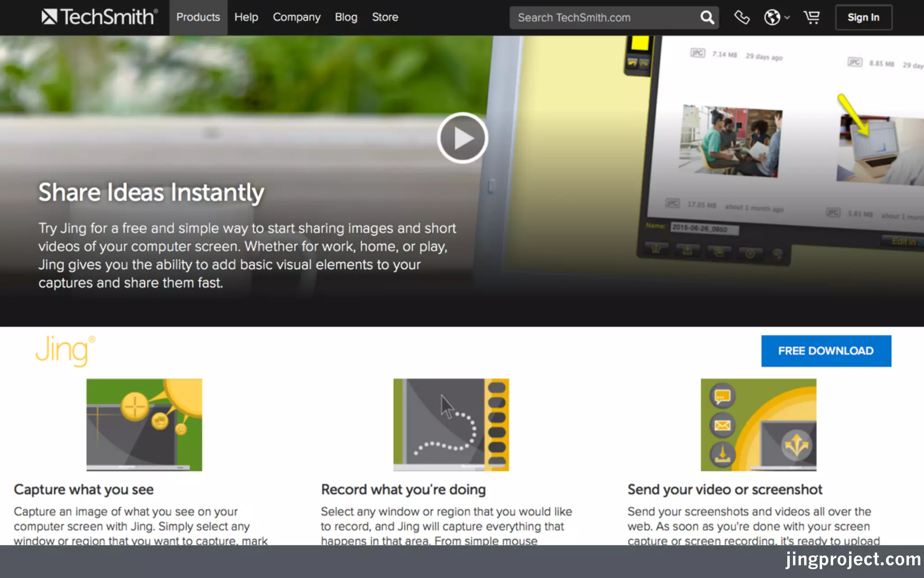Play the Jing hero video
The height and width of the screenshot is (578, 924).
(462, 138)
